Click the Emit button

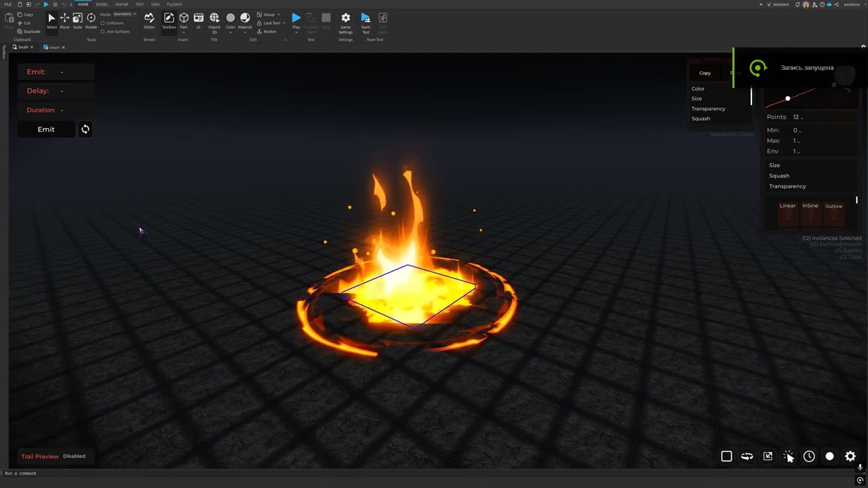46,129
